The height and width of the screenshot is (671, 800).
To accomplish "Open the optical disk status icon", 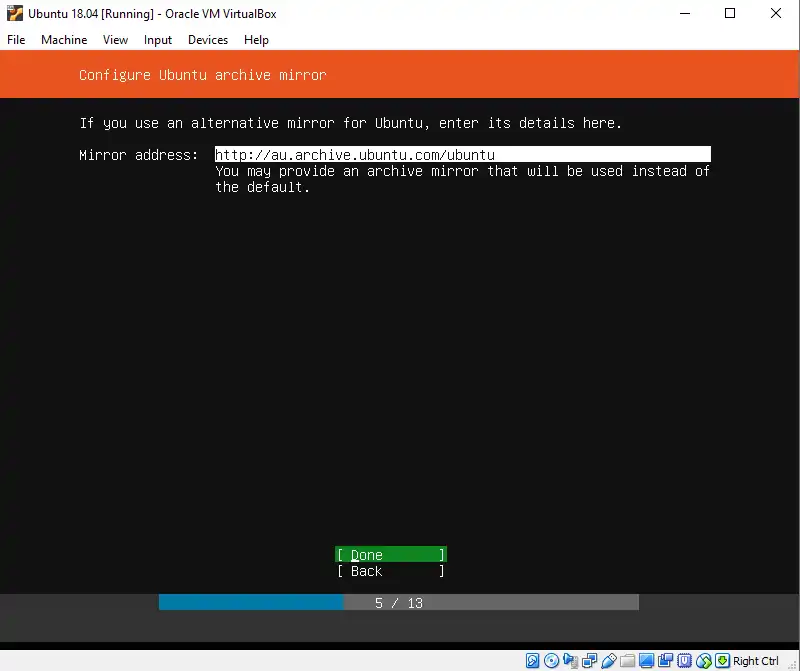I will click(x=551, y=661).
